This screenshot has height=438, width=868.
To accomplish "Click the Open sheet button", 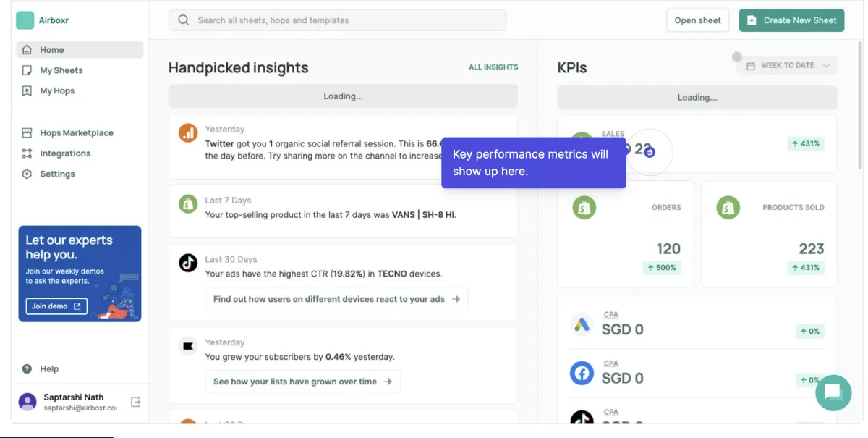I will (697, 20).
